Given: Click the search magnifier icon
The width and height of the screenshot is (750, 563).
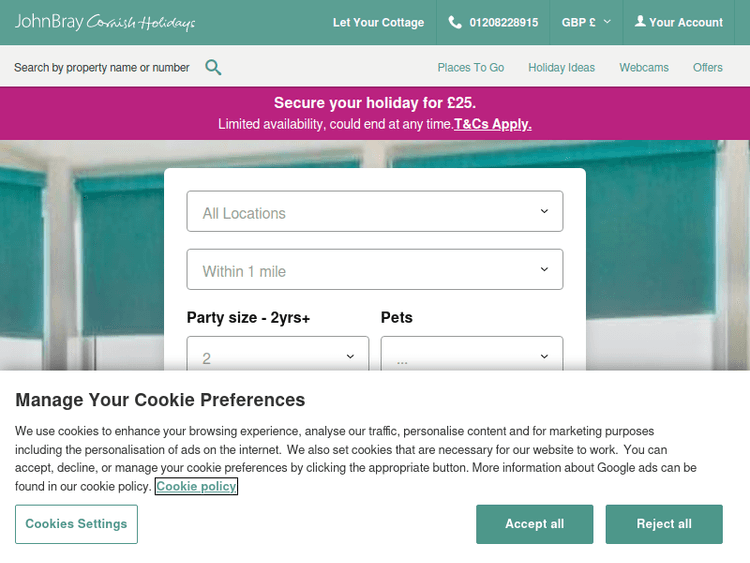Looking at the screenshot, I should tap(213, 67).
